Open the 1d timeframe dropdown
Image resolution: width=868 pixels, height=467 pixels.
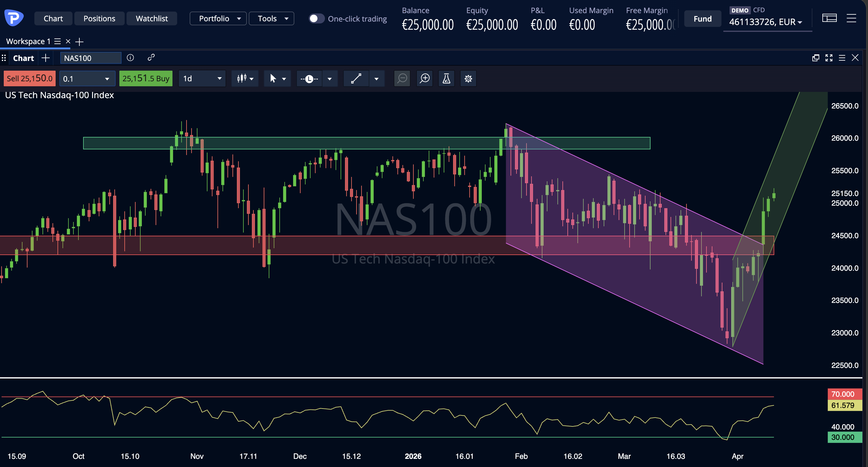(x=202, y=78)
